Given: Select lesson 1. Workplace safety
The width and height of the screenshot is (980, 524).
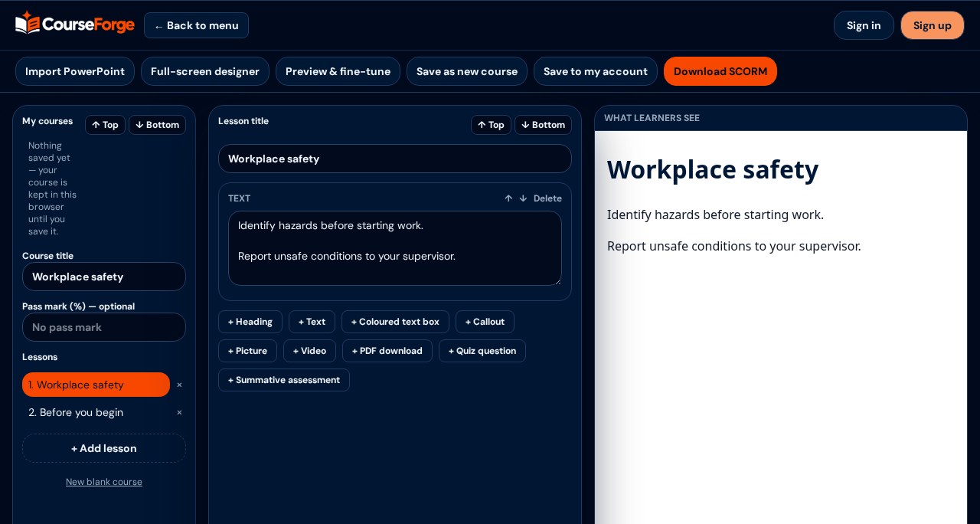Looking at the screenshot, I should (96, 385).
